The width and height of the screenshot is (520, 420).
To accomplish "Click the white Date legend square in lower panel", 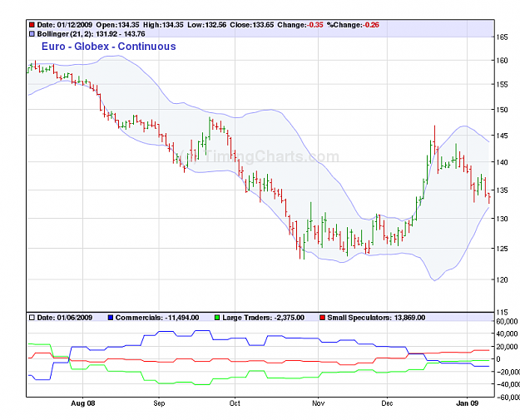I will coord(32,318).
